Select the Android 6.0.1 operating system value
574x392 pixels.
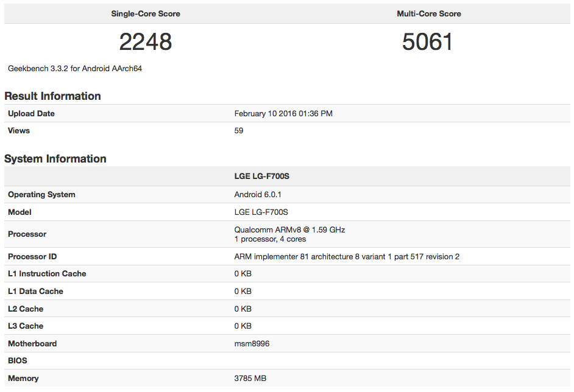[258, 195]
